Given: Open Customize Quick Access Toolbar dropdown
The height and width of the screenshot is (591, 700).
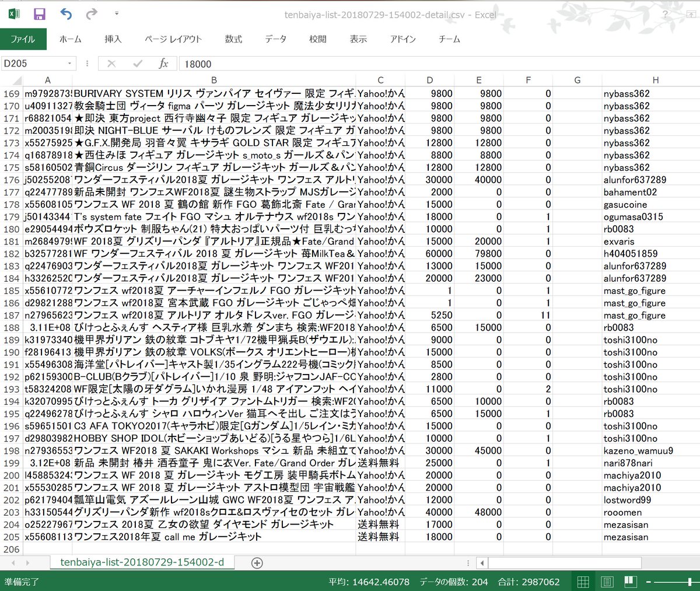Looking at the screenshot, I should point(117,13).
